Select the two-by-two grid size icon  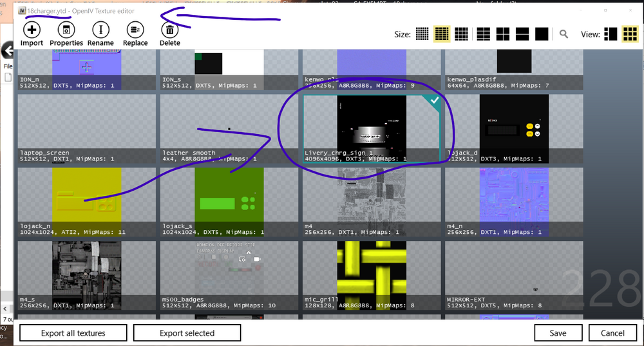point(503,34)
